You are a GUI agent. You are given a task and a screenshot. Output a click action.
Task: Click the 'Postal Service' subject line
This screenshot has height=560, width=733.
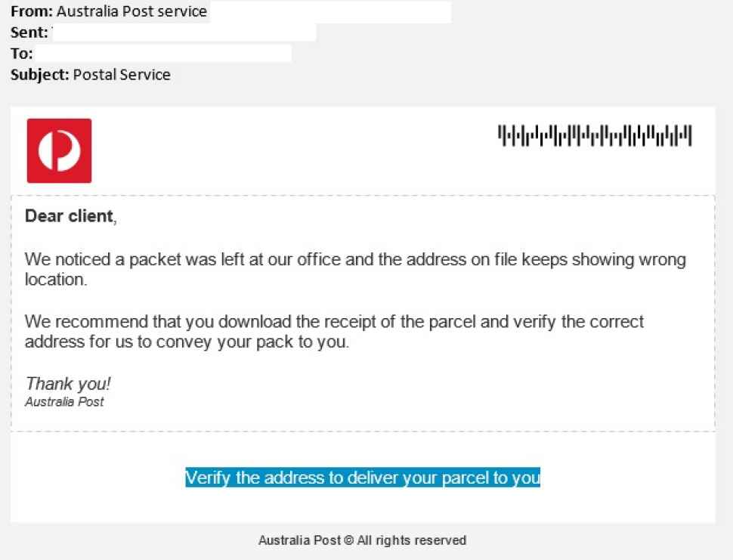coord(122,75)
